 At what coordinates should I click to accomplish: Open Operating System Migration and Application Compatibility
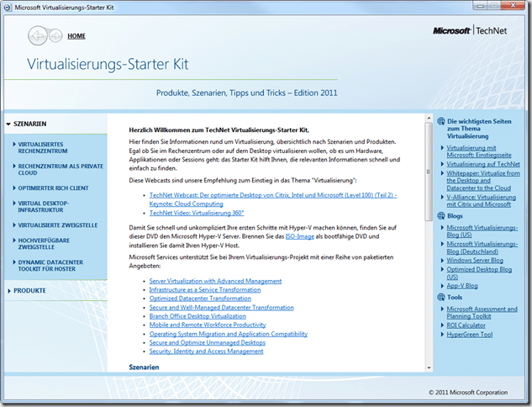coord(229,334)
